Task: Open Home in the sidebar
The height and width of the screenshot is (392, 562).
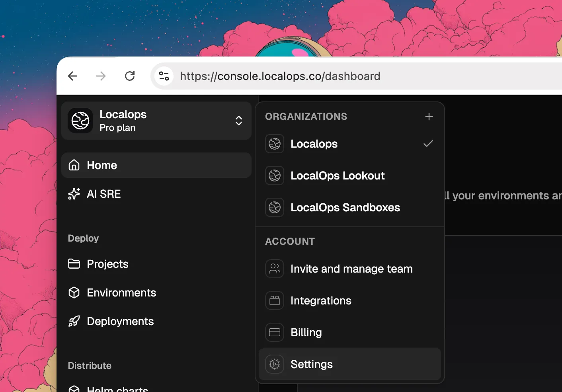Action: click(156, 165)
